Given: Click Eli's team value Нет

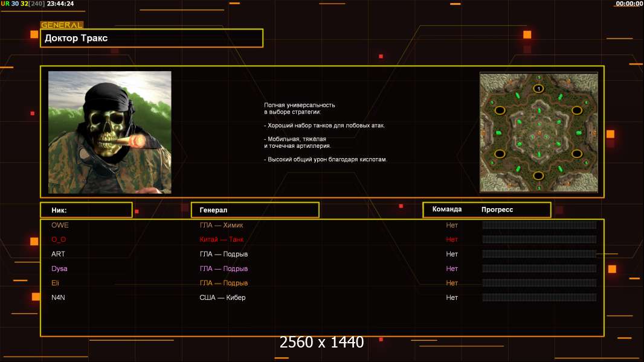Looking at the screenshot, I should coord(452,283).
